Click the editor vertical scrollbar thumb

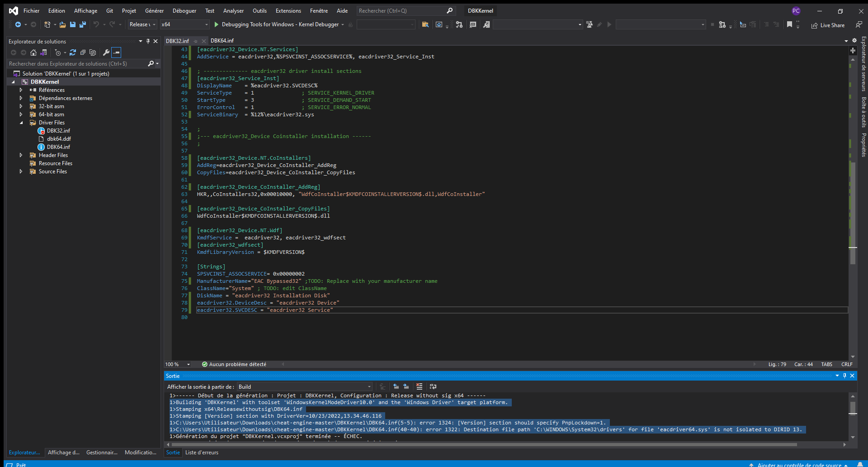click(853, 213)
